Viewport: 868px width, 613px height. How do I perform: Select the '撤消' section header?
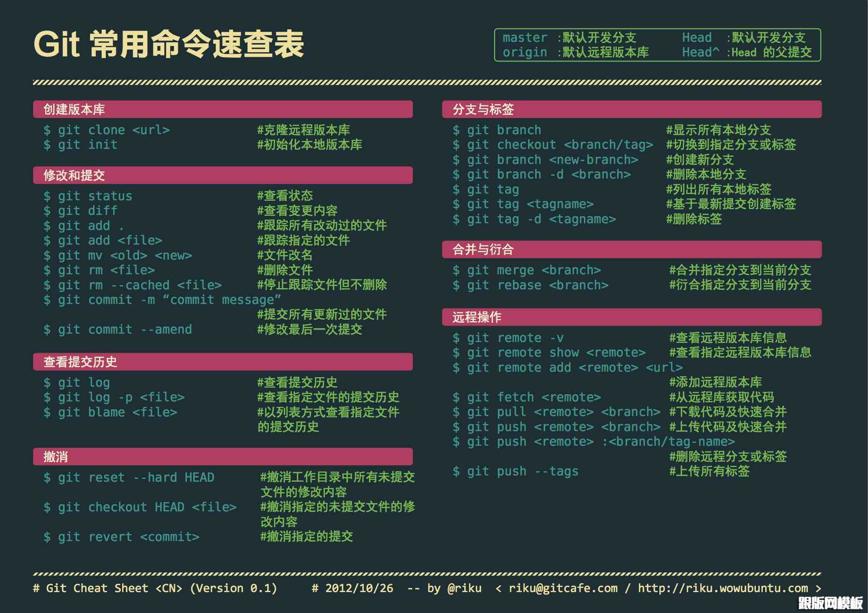[223, 457]
